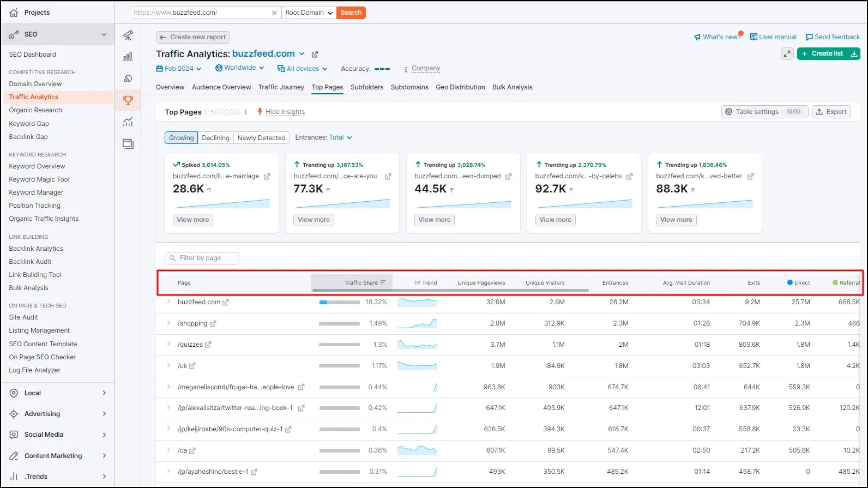Open external link for ce-are-you insight card
Screen dimensions: 868x488
click(388, 177)
